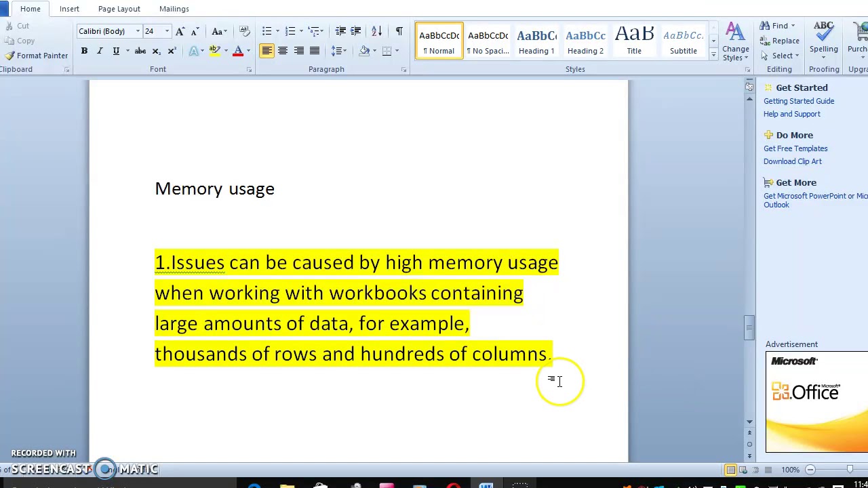The width and height of the screenshot is (868, 488).
Task: Click Shrink Font icon
Action: (x=194, y=31)
